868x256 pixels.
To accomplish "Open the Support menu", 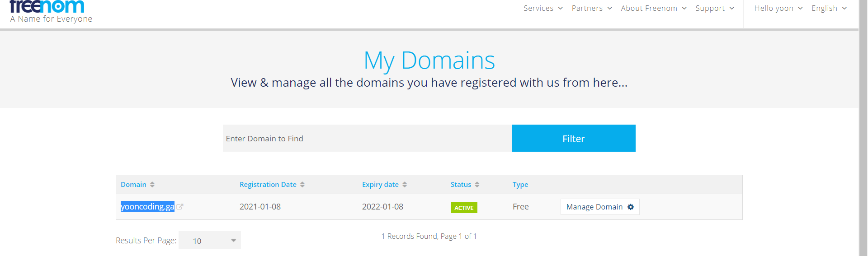I will (x=715, y=8).
